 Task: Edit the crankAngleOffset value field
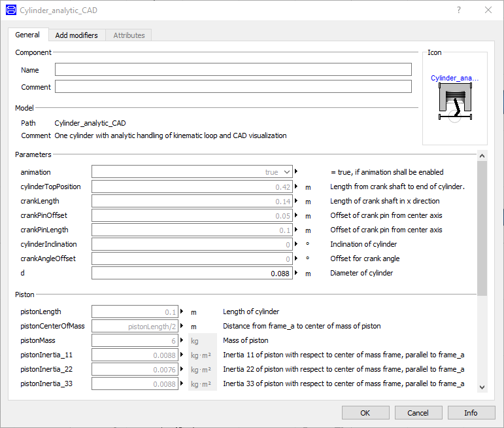click(192, 259)
